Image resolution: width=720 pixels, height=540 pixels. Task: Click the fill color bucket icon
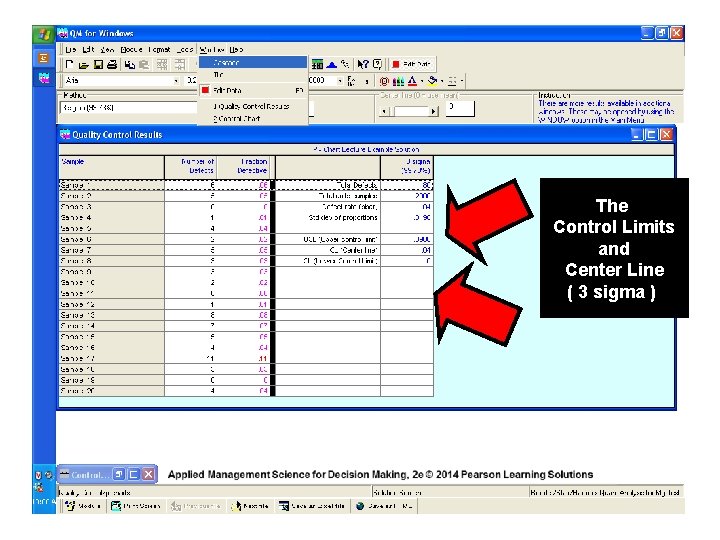pos(432,81)
